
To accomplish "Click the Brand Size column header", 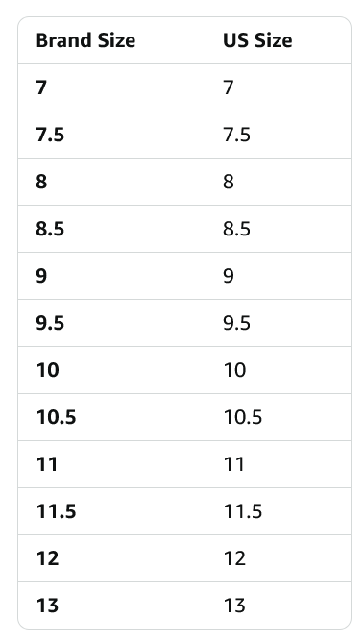I will coord(85,40).
